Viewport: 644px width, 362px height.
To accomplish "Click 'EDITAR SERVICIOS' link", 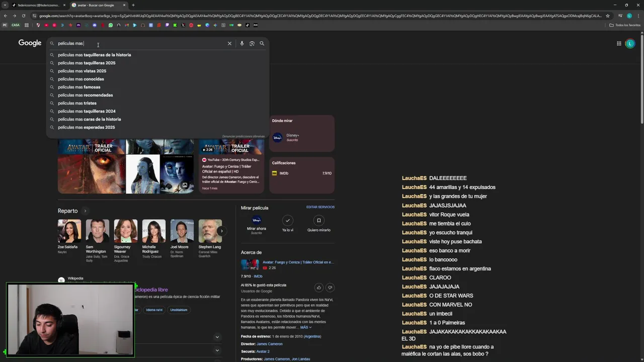I will [x=320, y=207].
